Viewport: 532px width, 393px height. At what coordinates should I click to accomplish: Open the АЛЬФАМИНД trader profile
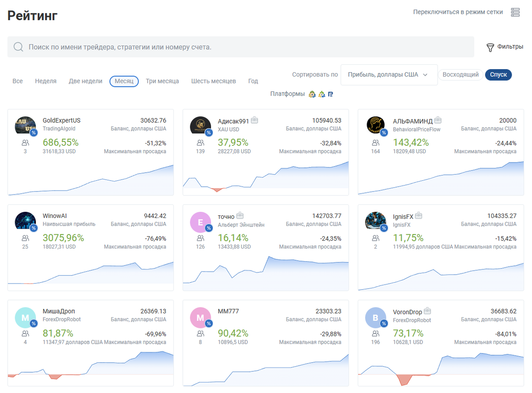[413, 120]
